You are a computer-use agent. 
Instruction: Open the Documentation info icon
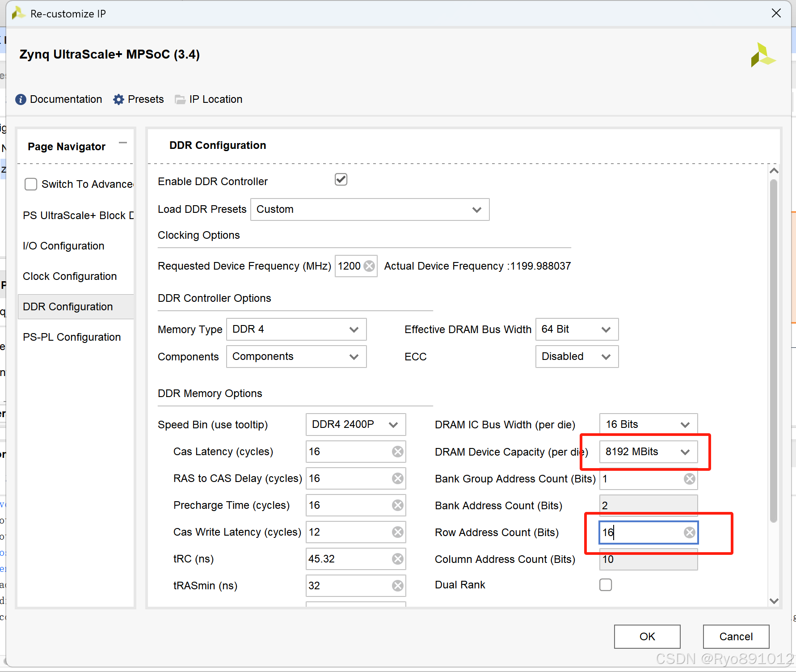21,99
